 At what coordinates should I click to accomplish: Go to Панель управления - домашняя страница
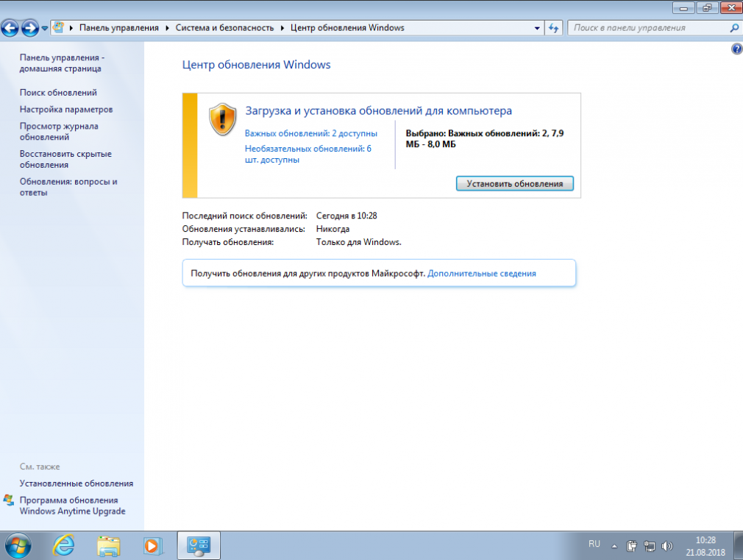pyautogui.click(x=62, y=63)
